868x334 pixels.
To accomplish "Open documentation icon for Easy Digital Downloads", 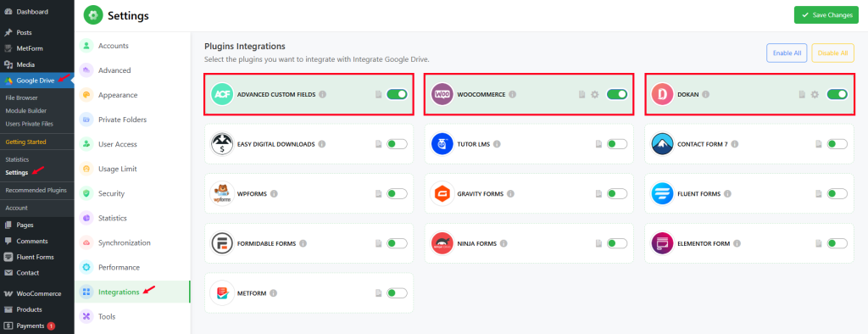I will 378,144.
